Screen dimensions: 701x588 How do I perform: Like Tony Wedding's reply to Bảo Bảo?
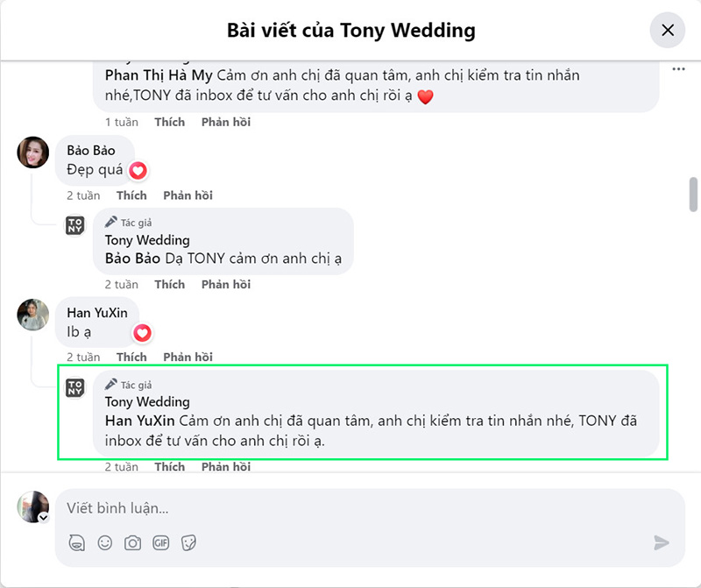click(x=169, y=285)
